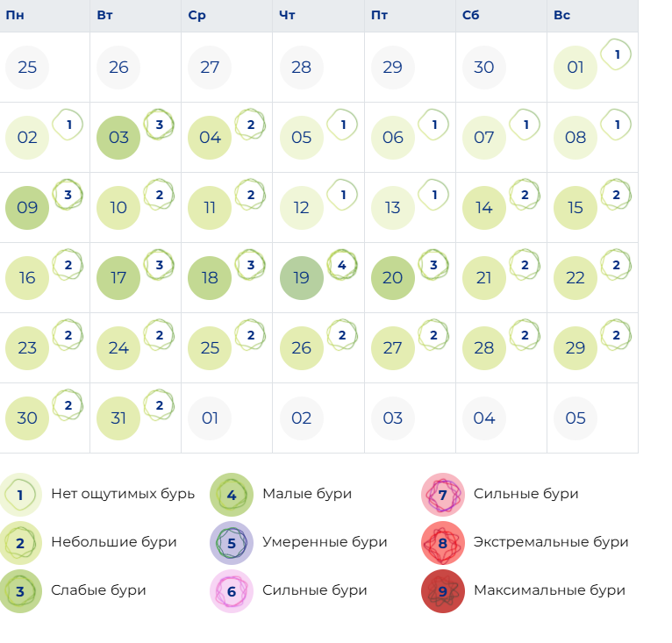
Task: Click the Пн weekday column header
Action: click(x=15, y=16)
